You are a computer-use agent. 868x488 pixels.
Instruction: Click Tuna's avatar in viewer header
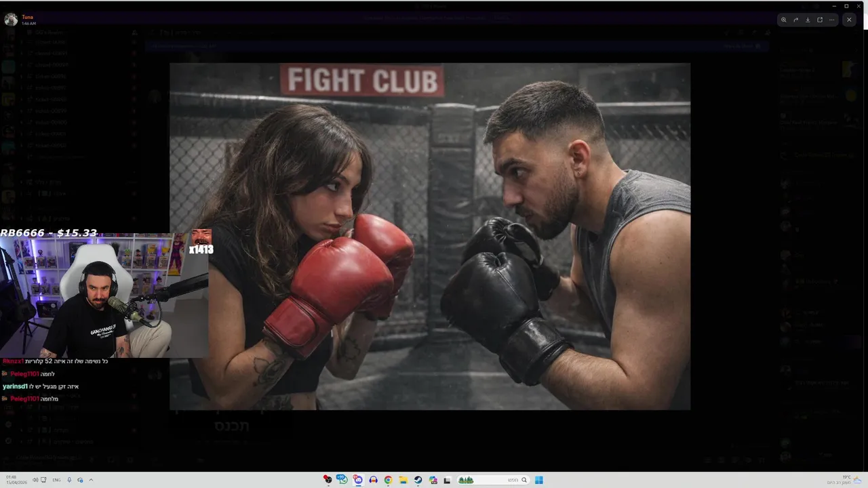pyautogui.click(x=11, y=20)
